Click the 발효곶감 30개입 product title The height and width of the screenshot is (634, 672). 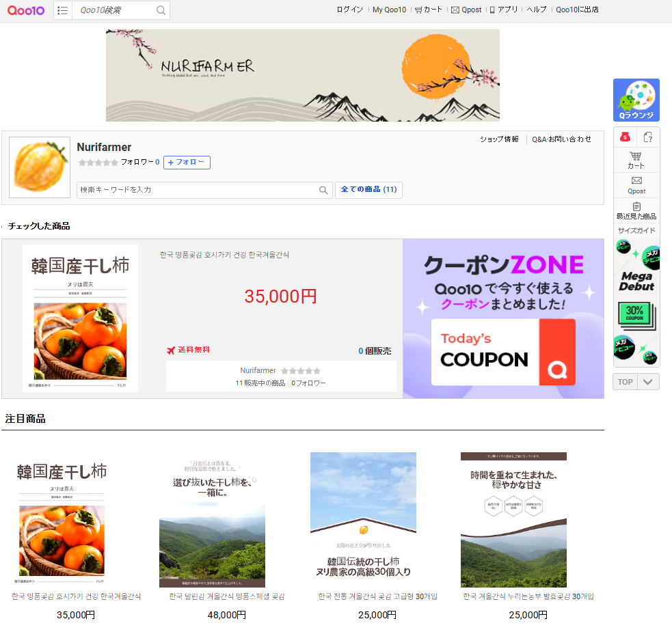(528, 596)
